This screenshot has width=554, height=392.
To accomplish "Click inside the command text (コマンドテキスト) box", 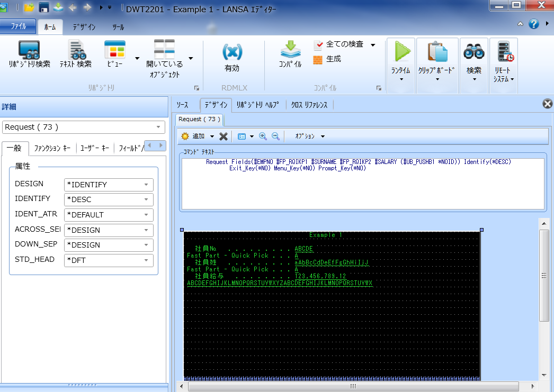I will point(363,184).
